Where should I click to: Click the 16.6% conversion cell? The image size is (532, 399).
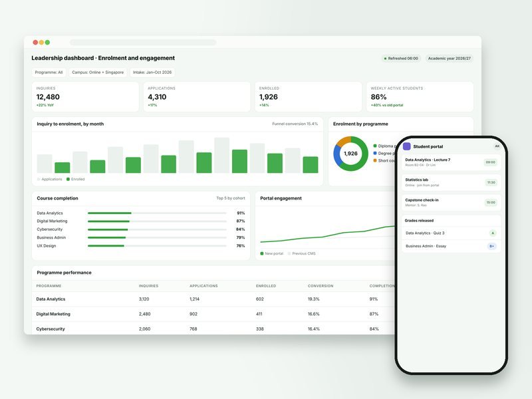pyautogui.click(x=313, y=314)
